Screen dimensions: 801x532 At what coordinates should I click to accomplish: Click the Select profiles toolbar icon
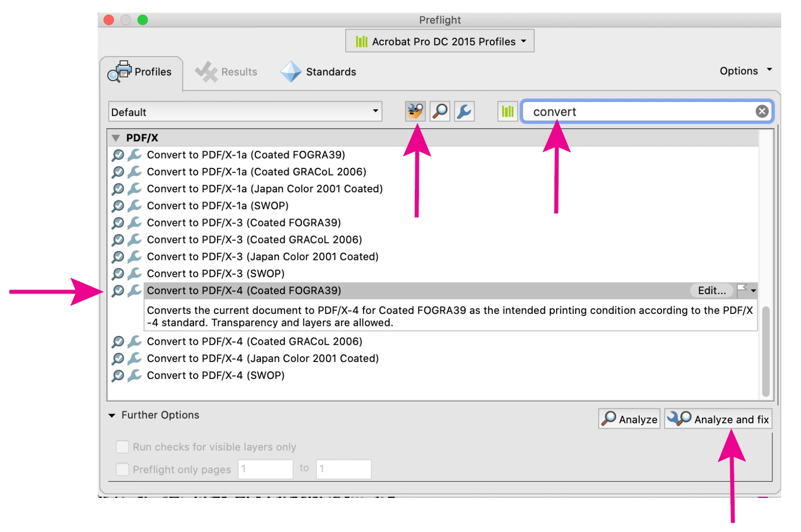415,112
